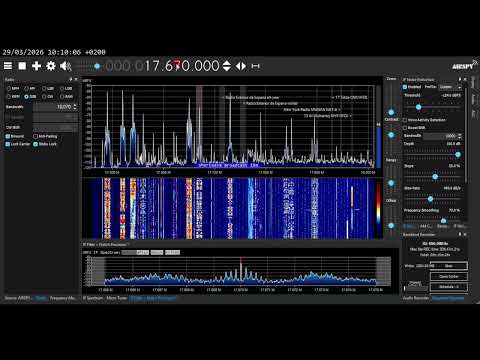This screenshot has height=360, width=480.
Task: Switch to the Audio Recorder tab
Action: (x=416, y=298)
